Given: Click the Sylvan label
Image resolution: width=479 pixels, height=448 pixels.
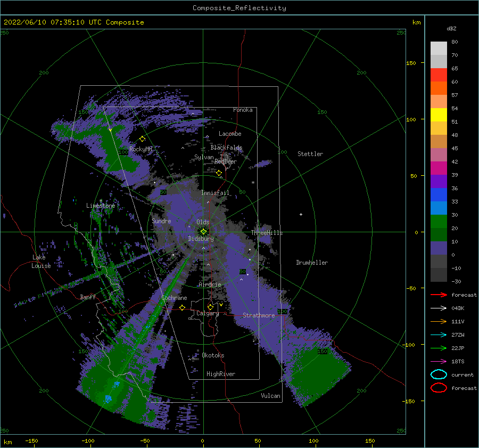Looking at the screenshot, I should [204, 157].
